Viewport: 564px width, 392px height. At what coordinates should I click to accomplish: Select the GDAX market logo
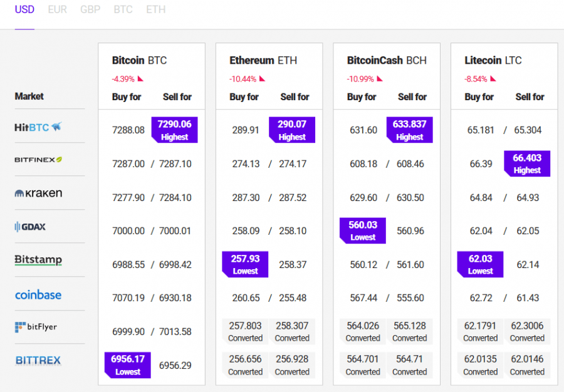coord(30,227)
